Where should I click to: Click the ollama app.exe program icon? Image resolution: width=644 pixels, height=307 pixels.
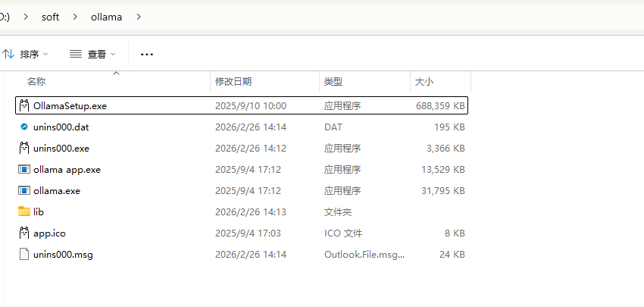click(24, 169)
